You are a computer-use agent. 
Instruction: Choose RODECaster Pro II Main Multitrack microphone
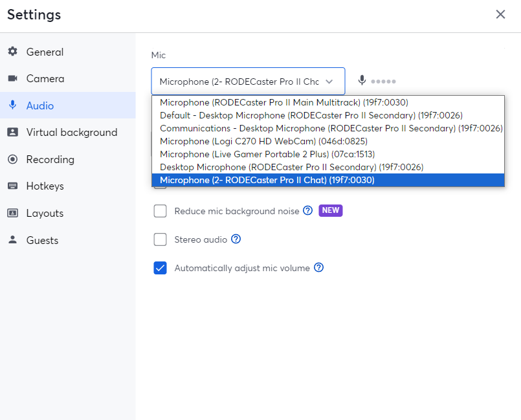[328, 102]
